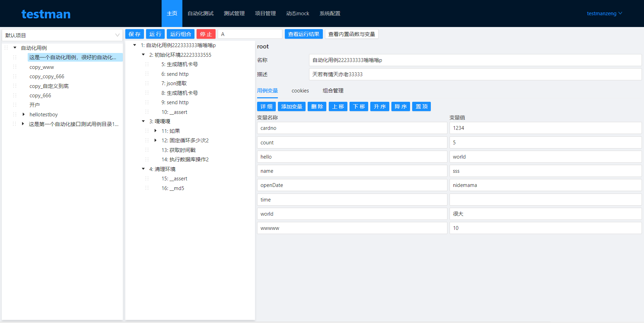Collapse the "2: 初始化环境22223333555" node
644x323 pixels.
(x=143, y=54)
